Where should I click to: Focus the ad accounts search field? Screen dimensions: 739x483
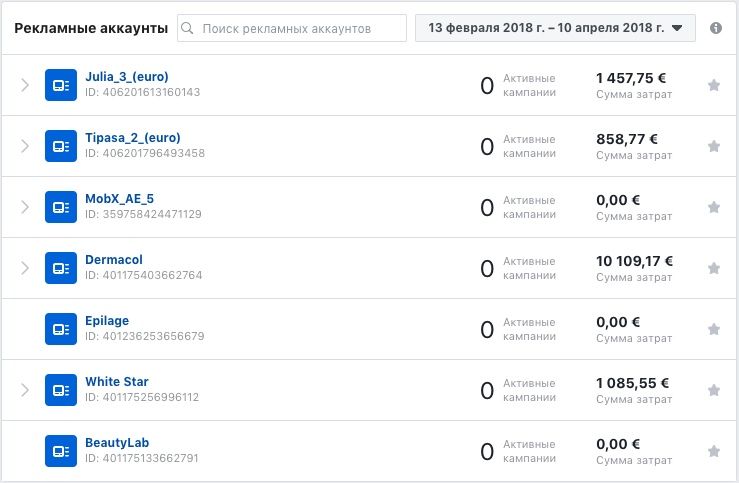292,28
